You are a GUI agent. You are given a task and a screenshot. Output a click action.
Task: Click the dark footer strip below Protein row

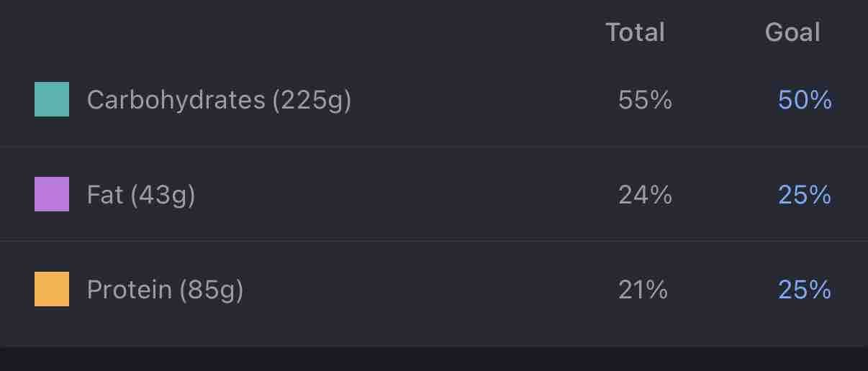coord(434,359)
